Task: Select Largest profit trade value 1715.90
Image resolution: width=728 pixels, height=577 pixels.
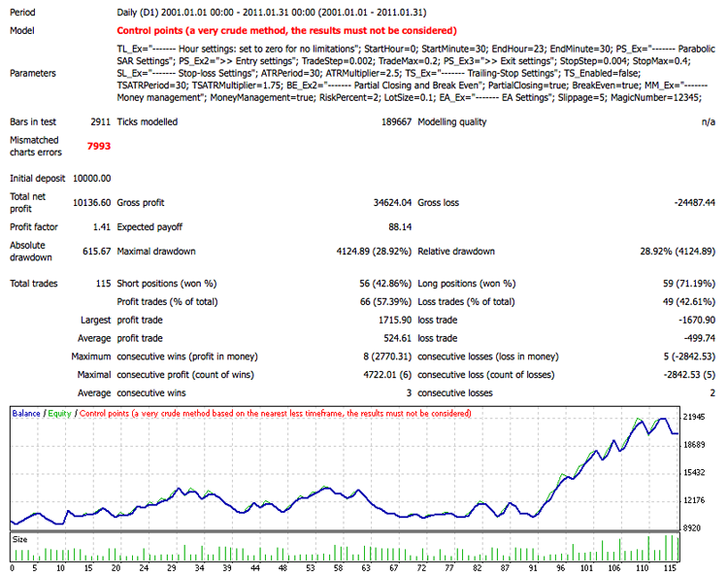Action: coord(395,321)
